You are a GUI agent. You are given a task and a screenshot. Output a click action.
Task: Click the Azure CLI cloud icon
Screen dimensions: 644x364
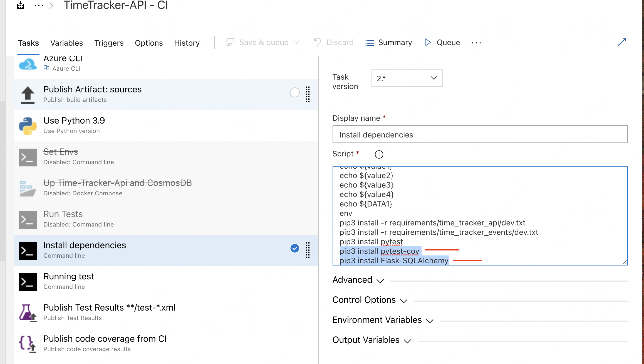[x=28, y=64]
